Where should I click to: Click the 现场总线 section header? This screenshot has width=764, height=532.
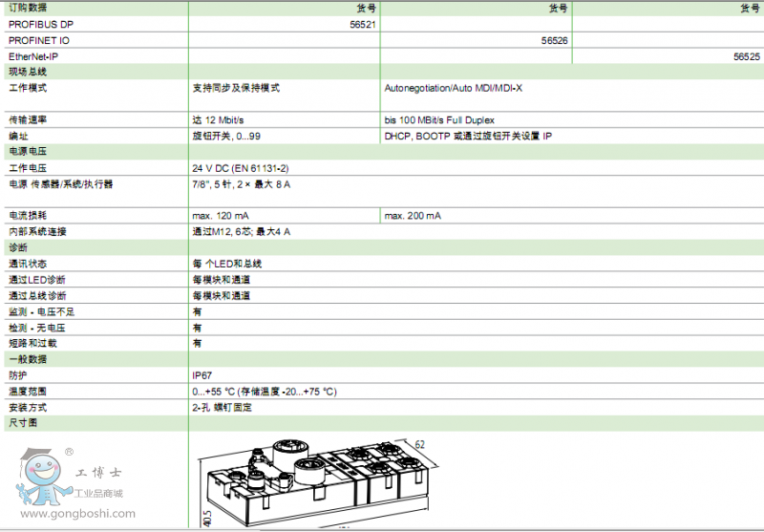[28, 72]
